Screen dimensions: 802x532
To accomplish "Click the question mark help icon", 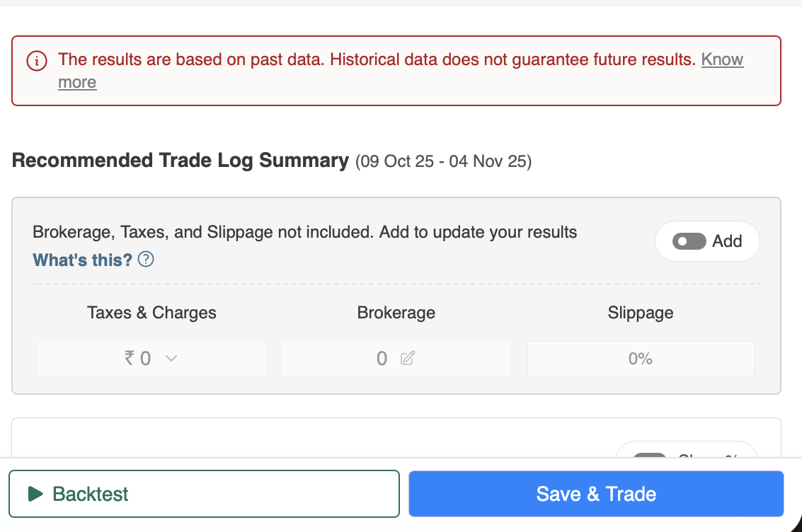I will (147, 260).
